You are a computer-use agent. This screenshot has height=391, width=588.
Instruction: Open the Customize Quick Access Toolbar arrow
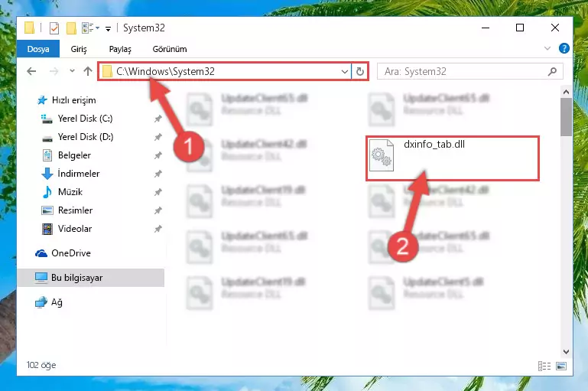pos(108,29)
